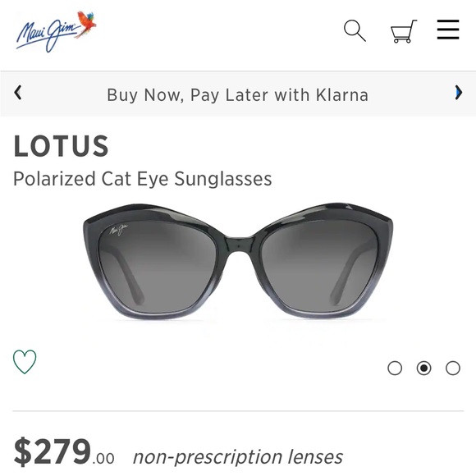Select the filled middle carousel dot
This screenshot has height=476, width=476.
423,368
